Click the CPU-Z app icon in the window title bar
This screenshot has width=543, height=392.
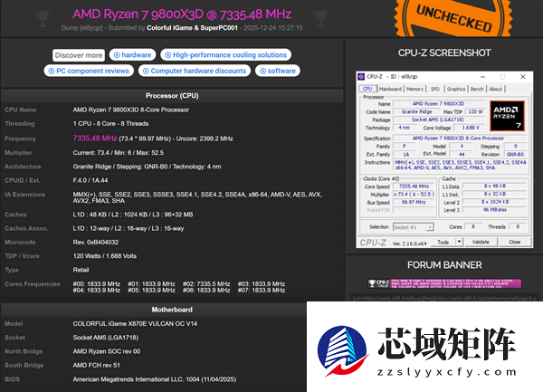click(x=361, y=77)
